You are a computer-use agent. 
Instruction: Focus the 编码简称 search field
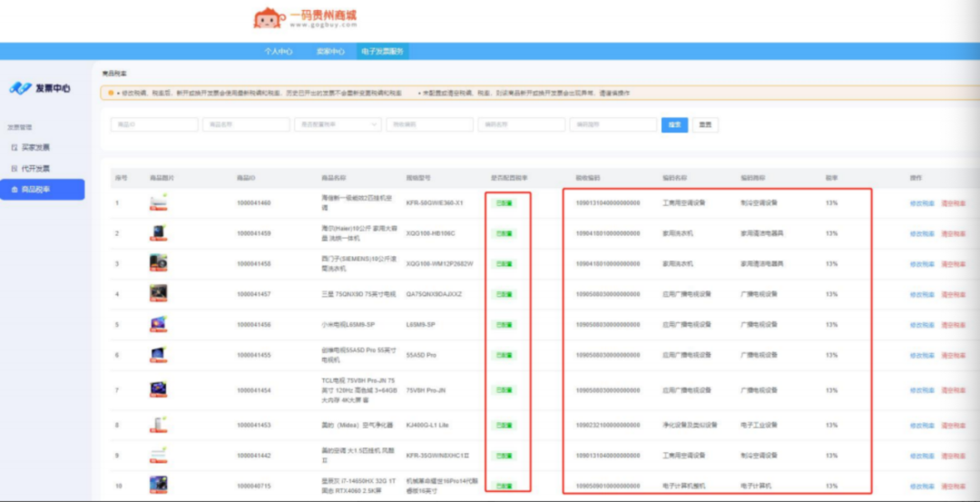(613, 124)
